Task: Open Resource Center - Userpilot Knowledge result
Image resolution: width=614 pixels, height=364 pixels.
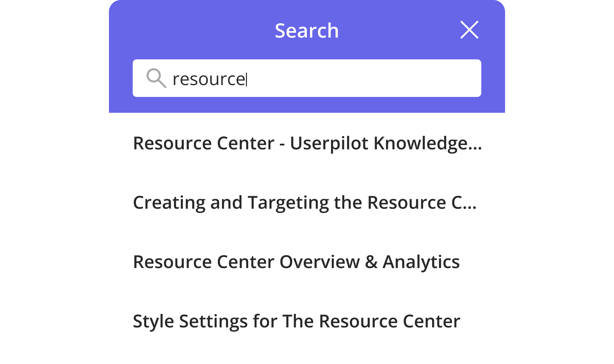Action: coord(307,143)
